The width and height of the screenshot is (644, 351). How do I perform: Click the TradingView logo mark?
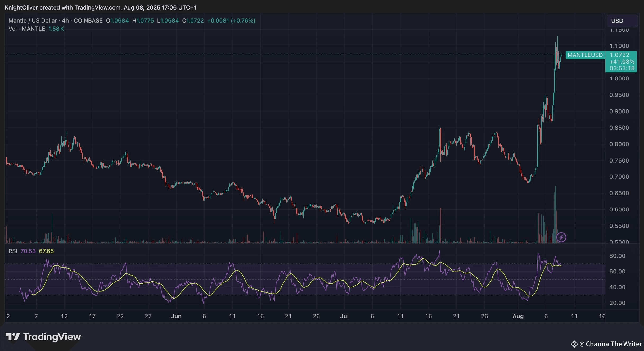(x=13, y=337)
